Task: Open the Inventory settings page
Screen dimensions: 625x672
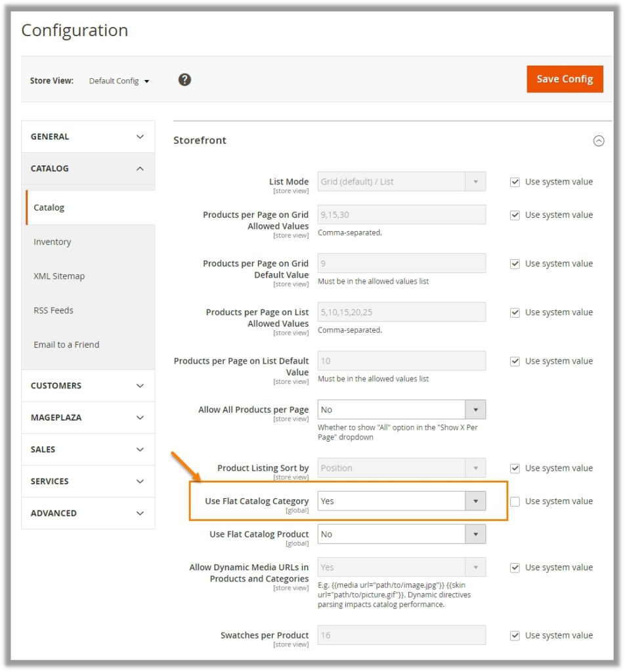Action: tap(53, 241)
